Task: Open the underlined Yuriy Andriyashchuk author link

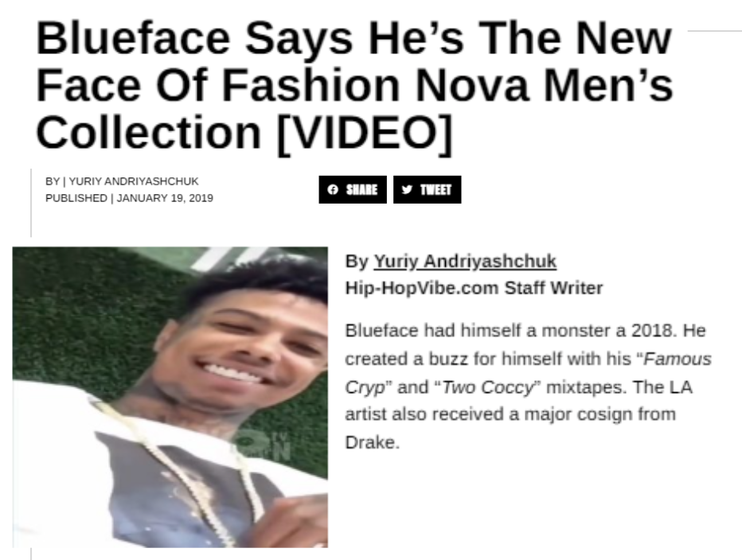Action: (465, 261)
